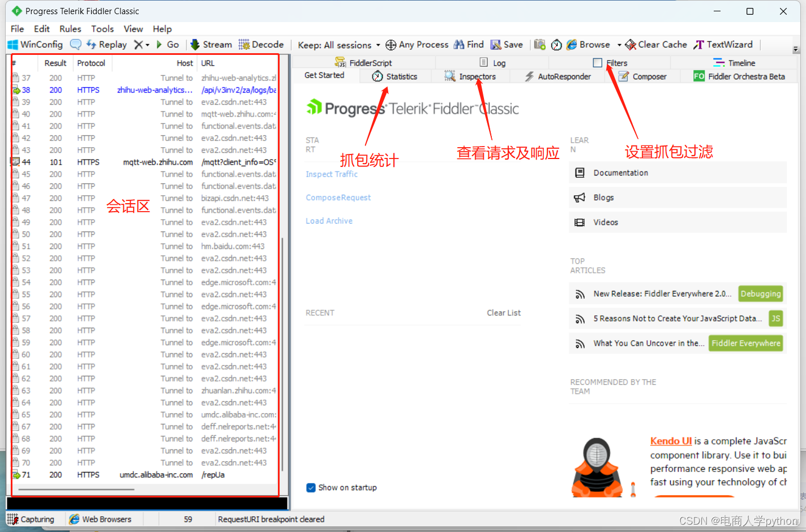Image resolution: width=806 pixels, height=532 pixels.
Task: Open the File menu
Action: [x=18, y=29]
